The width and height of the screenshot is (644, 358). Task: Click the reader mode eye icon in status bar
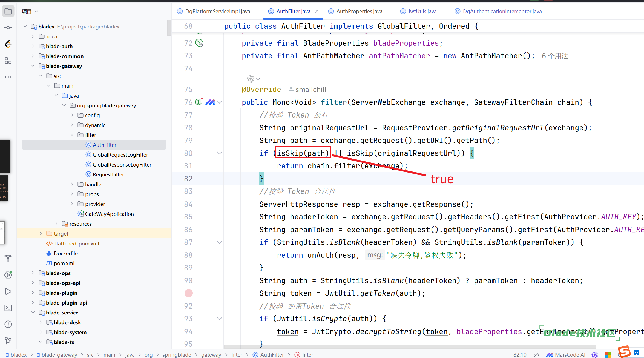[536, 355]
